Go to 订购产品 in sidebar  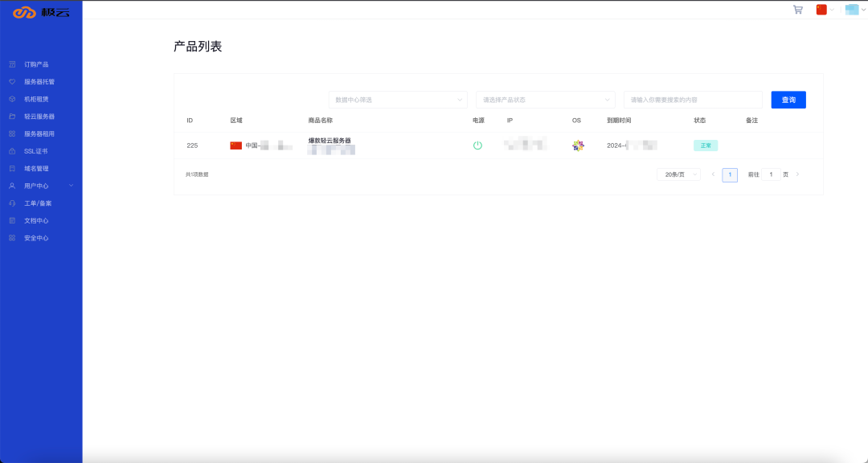click(x=36, y=64)
